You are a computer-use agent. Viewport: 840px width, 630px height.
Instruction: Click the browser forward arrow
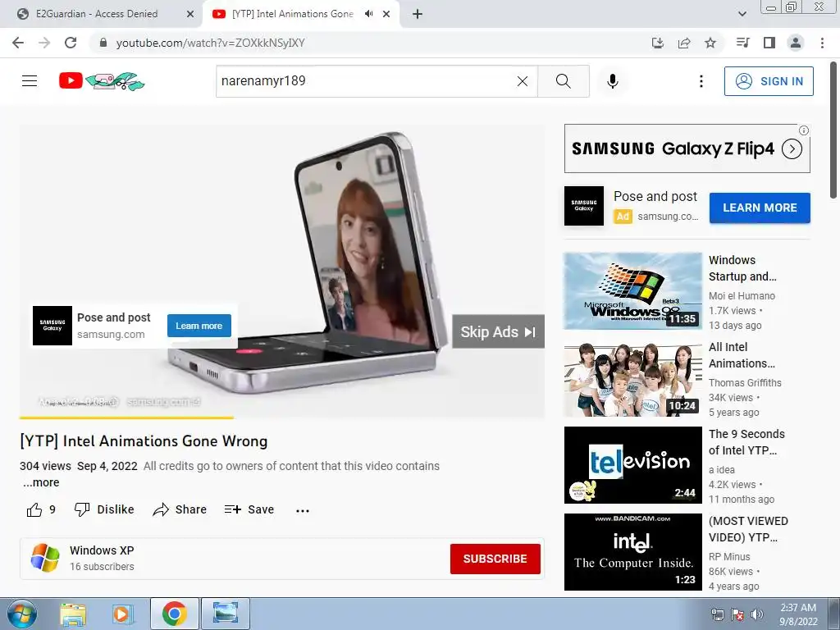coord(44,43)
